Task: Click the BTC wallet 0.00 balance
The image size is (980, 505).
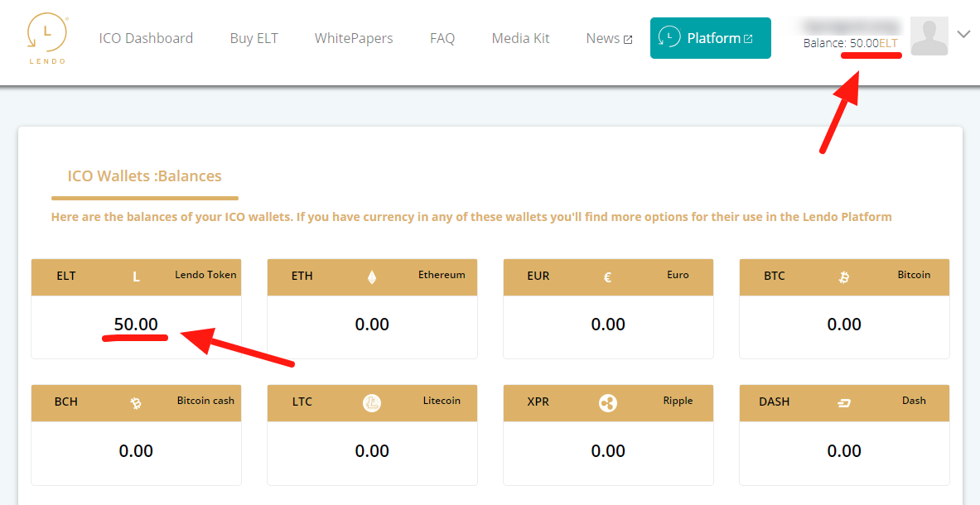Action: pyautogui.click(x=844, y=324)
